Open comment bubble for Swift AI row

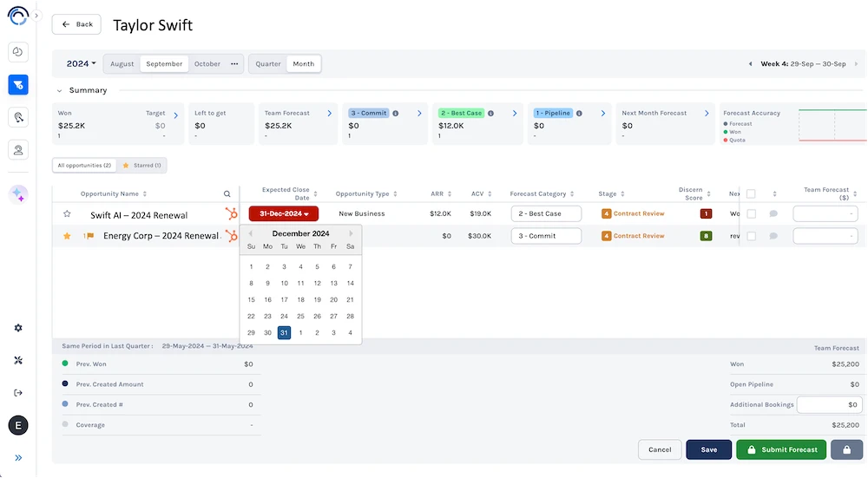[773, 213]
